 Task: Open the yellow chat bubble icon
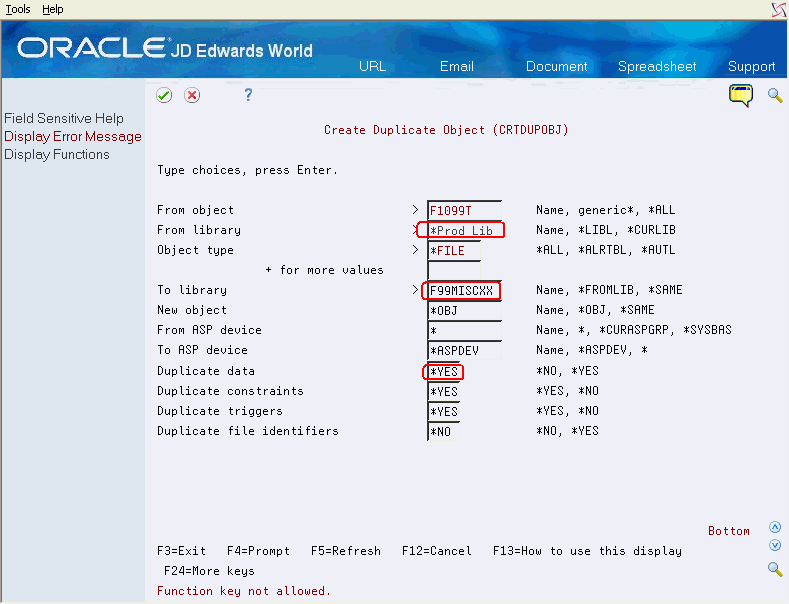coord(741,96)
